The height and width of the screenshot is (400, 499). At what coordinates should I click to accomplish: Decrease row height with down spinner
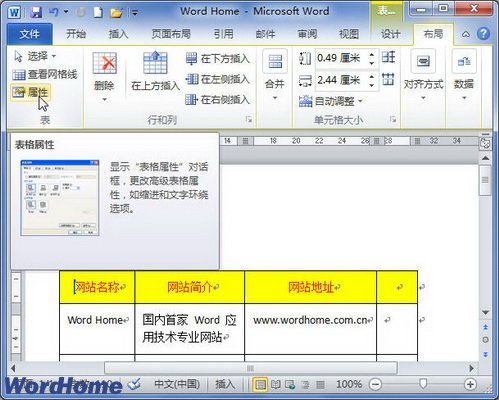[x=372, y=62]
